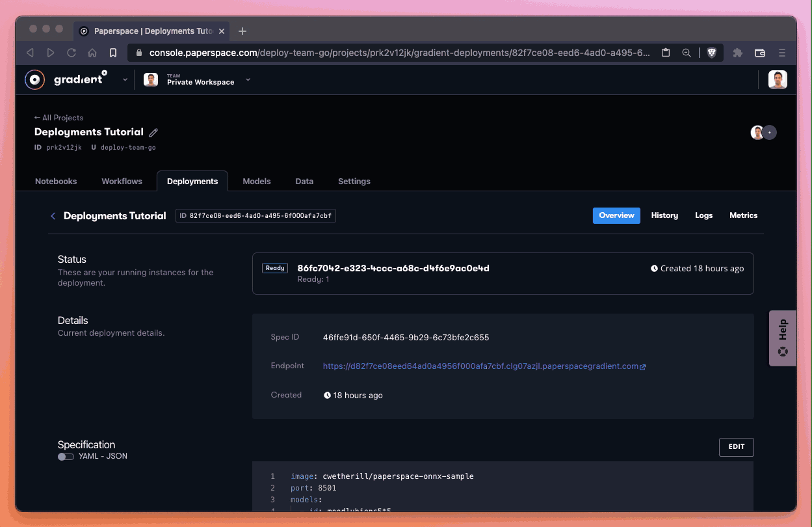The height and width of the screenshot is (527, 812).
Task: Click the team avatar next to Private Workspace
Action: point(151,79)
